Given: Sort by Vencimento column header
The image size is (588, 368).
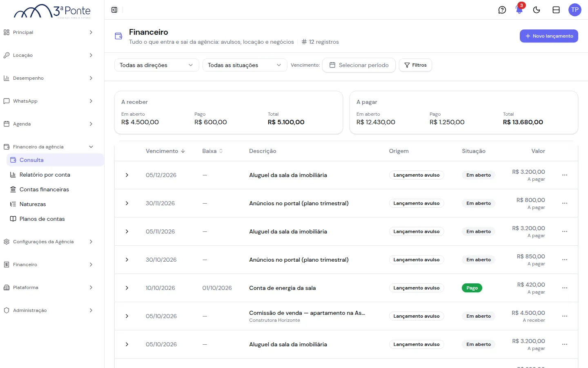Looking at the screenshot, I should [165, 151].
